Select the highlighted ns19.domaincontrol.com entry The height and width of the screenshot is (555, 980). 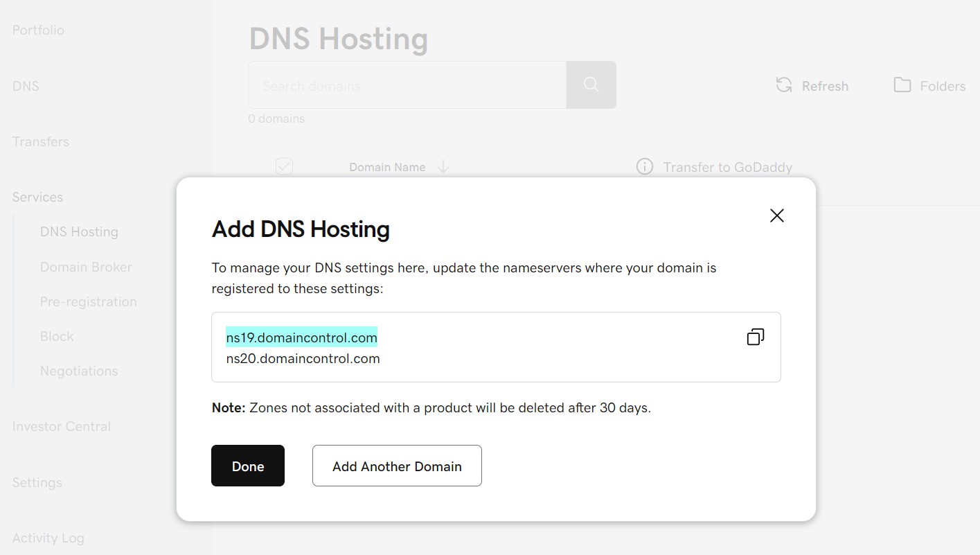pyautogui.click(x=301, y=337)
